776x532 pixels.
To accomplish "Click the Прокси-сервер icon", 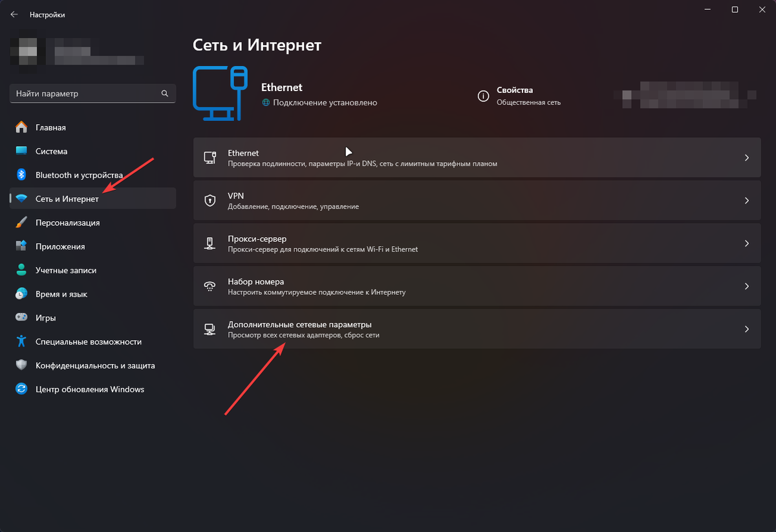I will (210, 244).
